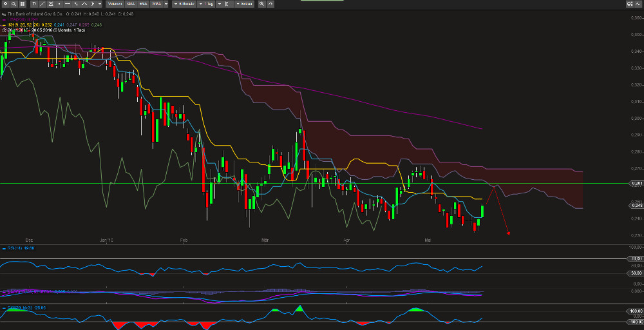The image size is (644, 330).
Task: Open the chart settings gear icon
Action: click(5, 4)
